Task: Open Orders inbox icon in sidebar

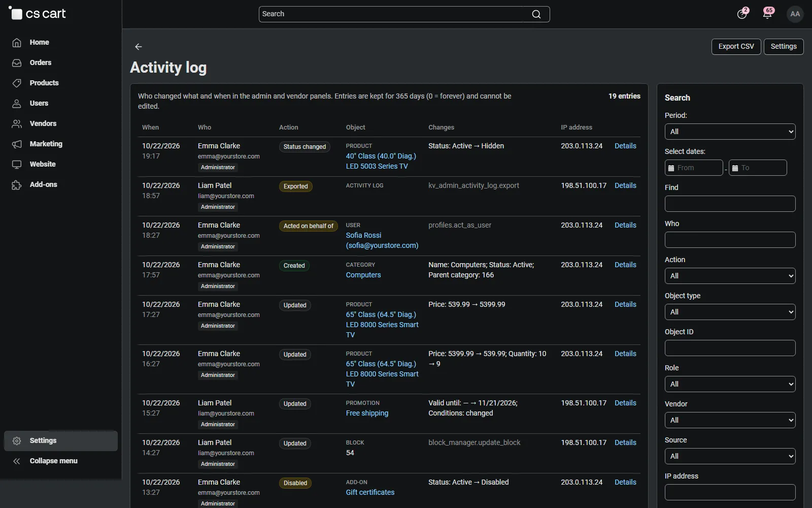Action: pyautogui.click(x=17, y=63)
